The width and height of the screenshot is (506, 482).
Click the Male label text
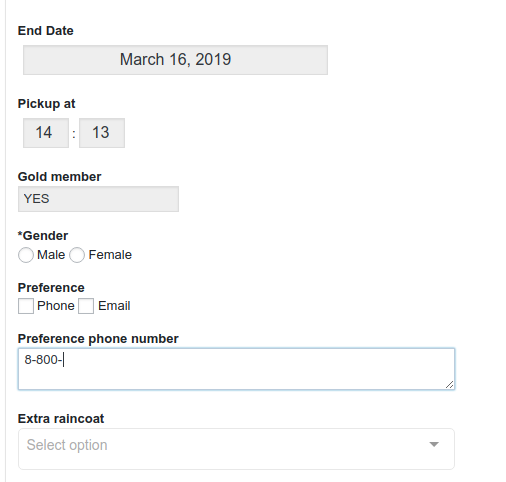click(x=51, y=255)
